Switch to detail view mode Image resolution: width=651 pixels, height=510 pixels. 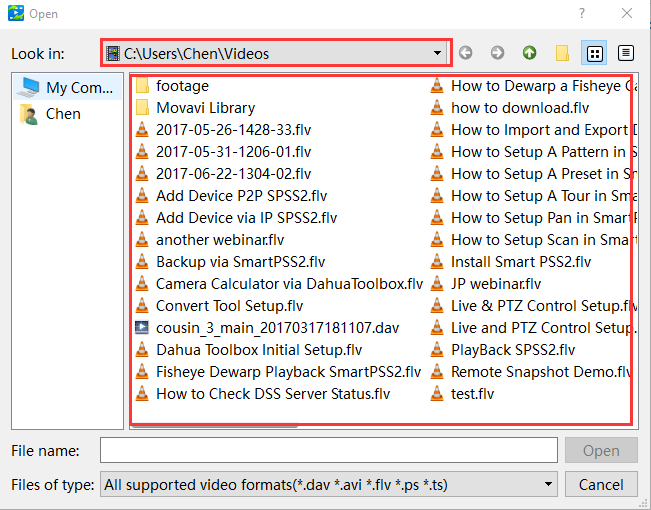(625, 53)
